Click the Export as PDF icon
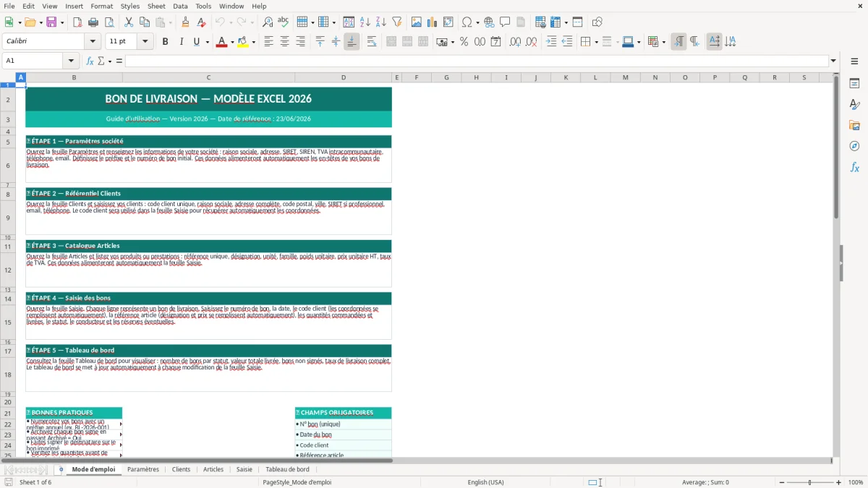Image resolution: width=868 pixels, height=488 pixels. 77,22
